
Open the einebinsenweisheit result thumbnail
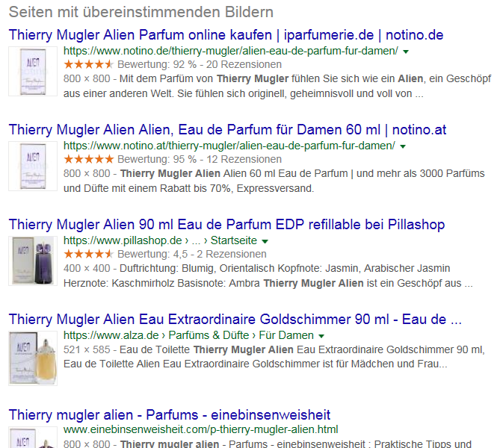click(x=33, y=437)
